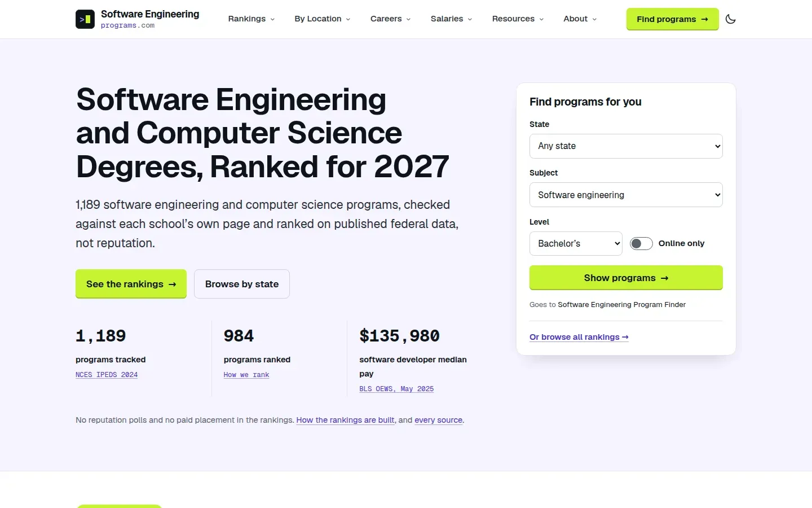Expand the Rankings nav menu
Viewport: 812px width, 508px height.
pyautogui.click(x=251, y=19)
